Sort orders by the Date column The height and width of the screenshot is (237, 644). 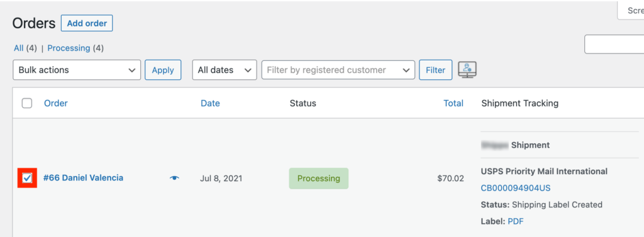click(210, 103)
